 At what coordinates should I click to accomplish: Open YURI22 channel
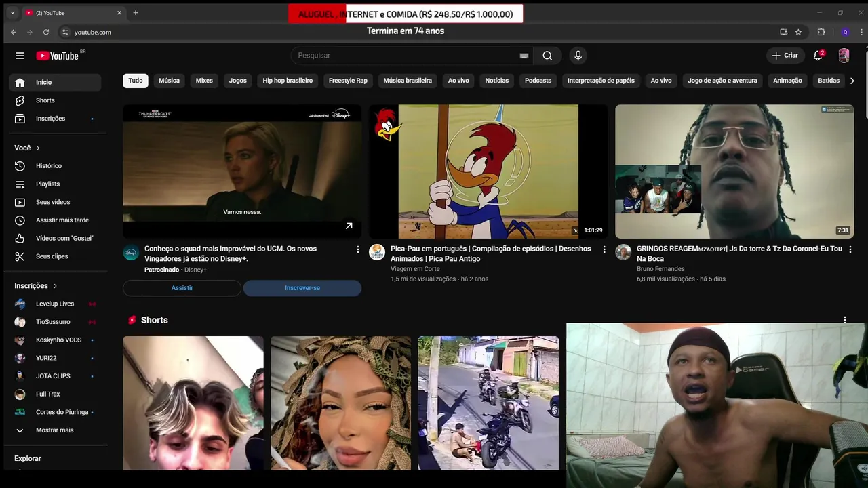[55, 358]
